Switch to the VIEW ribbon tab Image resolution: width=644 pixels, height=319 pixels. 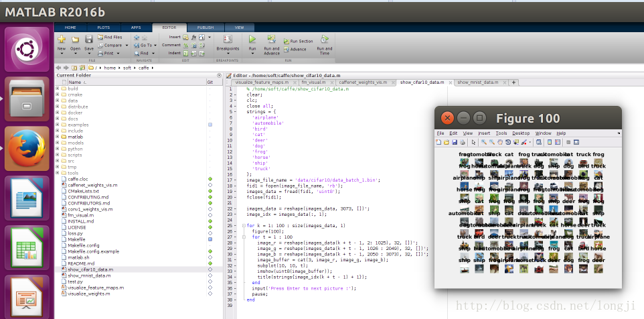(239, 27)
